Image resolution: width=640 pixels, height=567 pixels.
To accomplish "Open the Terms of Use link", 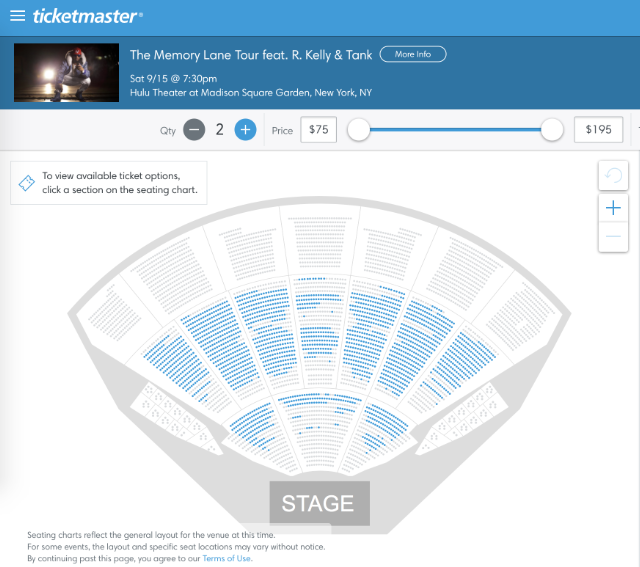I will click(229, 558).
